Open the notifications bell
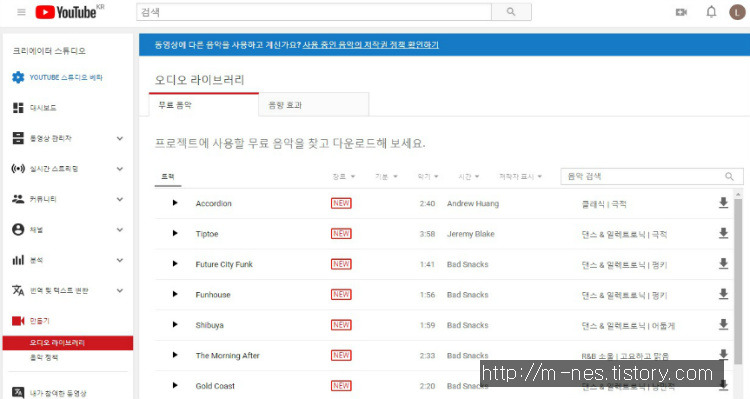750x399 pixels. click(x=711, y=12)
